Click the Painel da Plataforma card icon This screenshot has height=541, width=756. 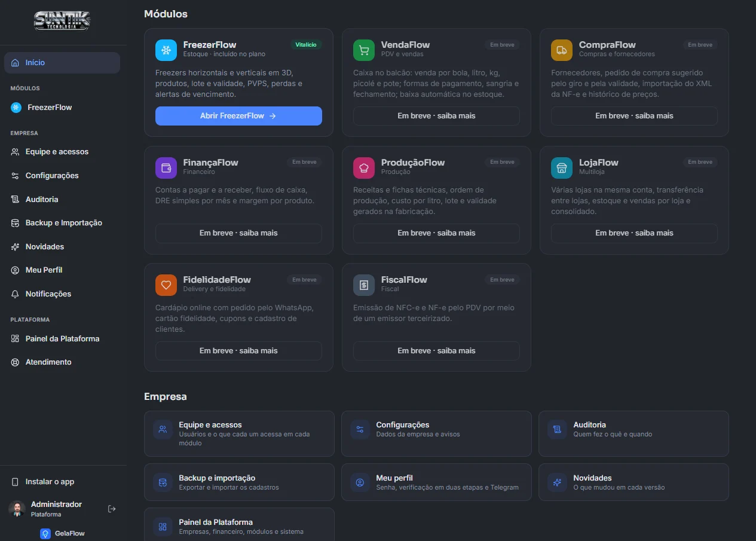click(163, 527)
